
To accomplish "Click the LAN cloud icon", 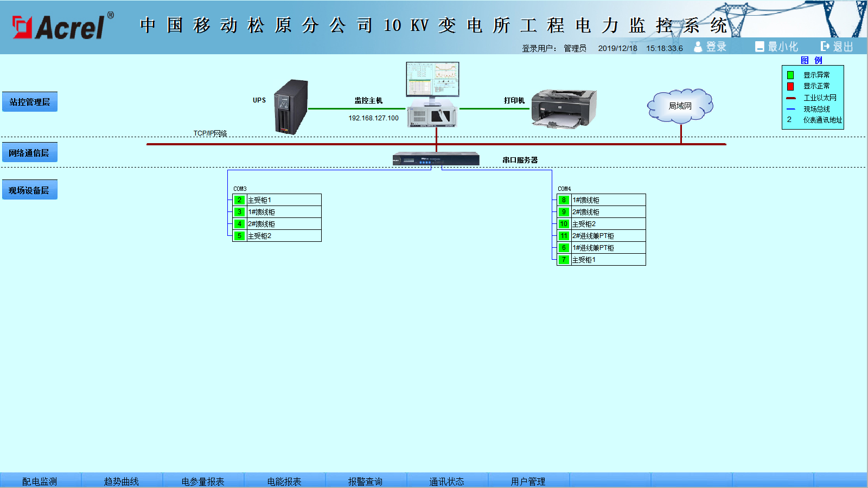I will tap(680, 106).
